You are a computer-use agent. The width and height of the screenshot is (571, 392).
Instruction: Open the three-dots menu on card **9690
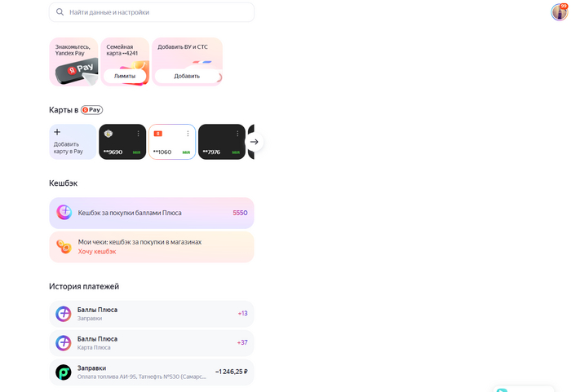tap(138, 134)
